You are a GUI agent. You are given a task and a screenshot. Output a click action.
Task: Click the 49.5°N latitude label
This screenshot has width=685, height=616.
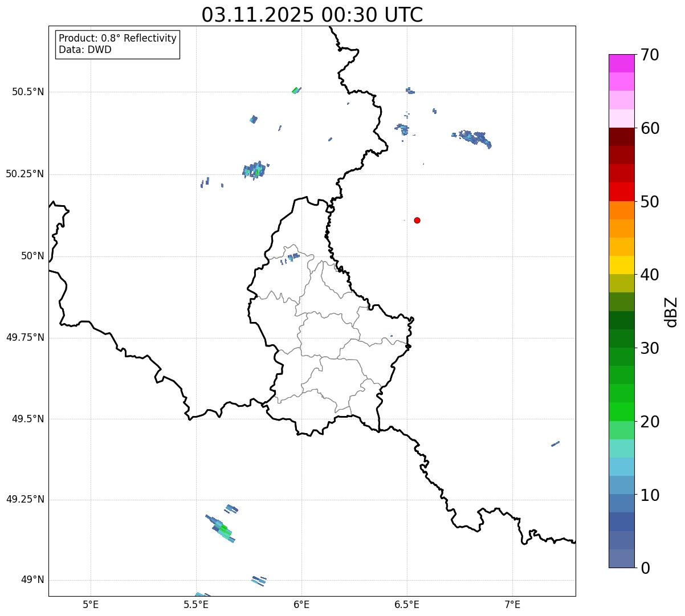pos(27,419)
